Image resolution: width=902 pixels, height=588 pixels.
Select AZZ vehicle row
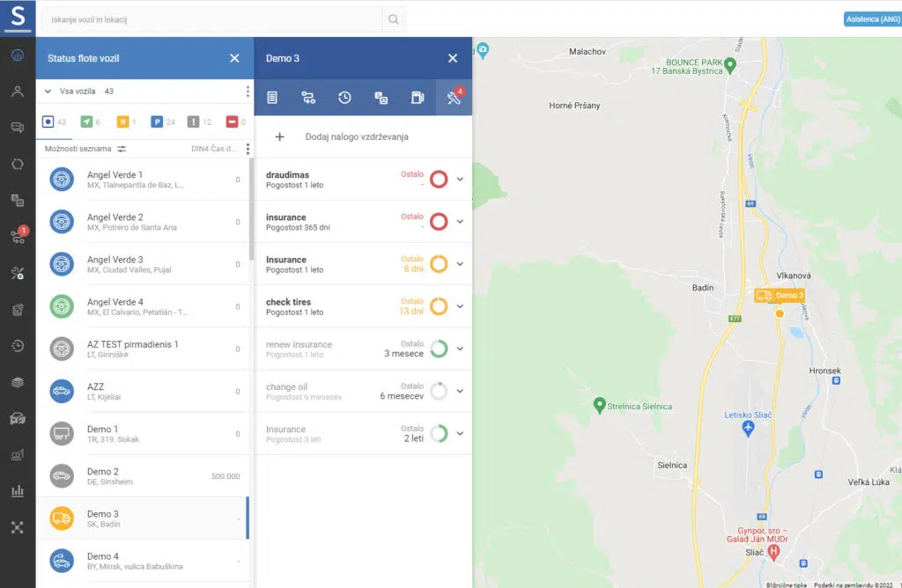tap(143, 392)
